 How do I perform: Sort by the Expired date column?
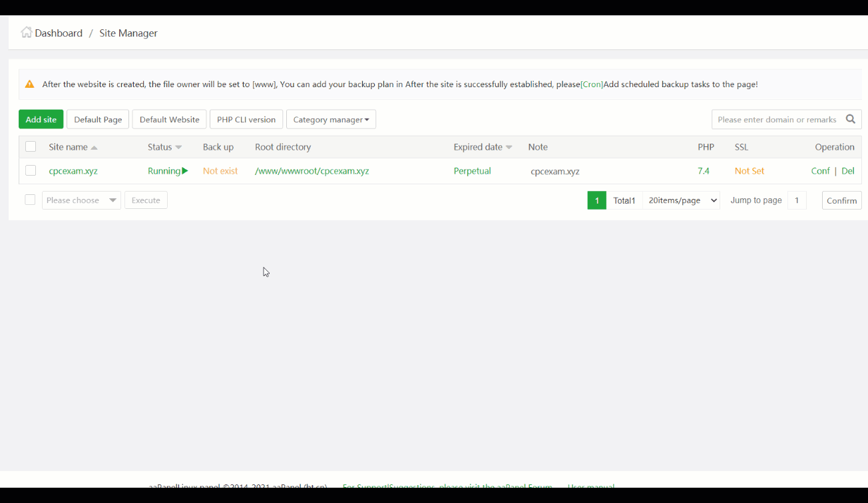tap(483, 147)
